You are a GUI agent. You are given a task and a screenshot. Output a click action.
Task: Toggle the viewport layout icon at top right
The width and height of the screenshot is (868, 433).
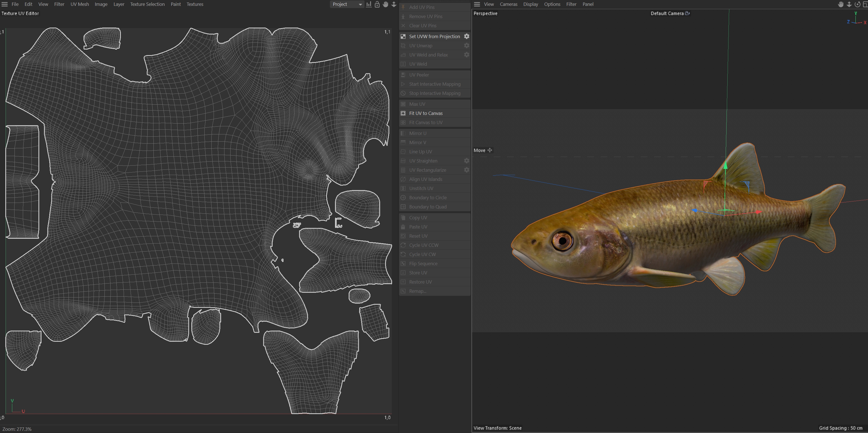865,4
